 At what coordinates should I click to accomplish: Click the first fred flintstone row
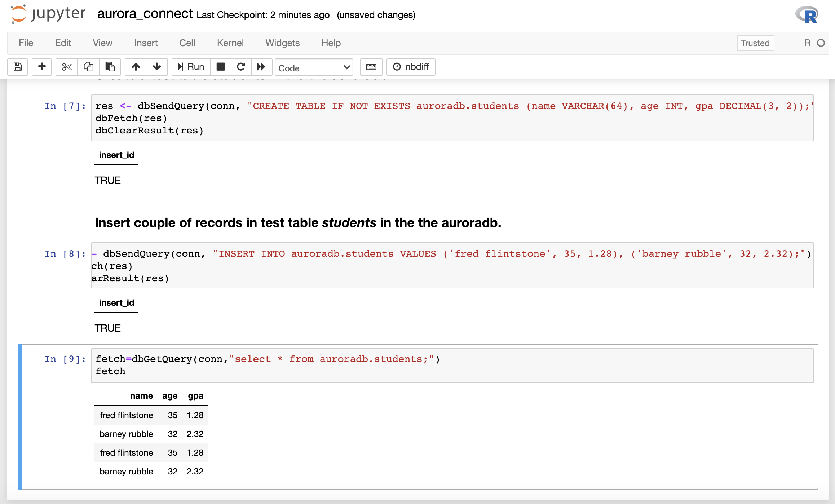point(151,415)
